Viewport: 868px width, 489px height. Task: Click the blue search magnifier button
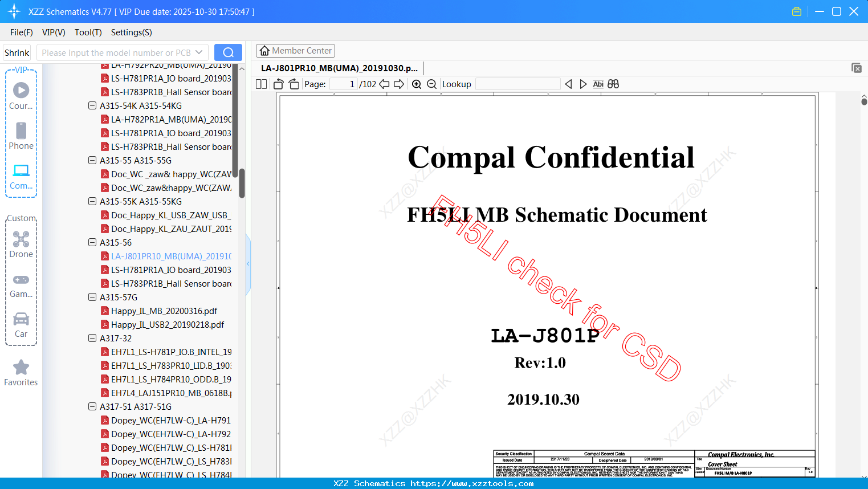pos(228,52)
